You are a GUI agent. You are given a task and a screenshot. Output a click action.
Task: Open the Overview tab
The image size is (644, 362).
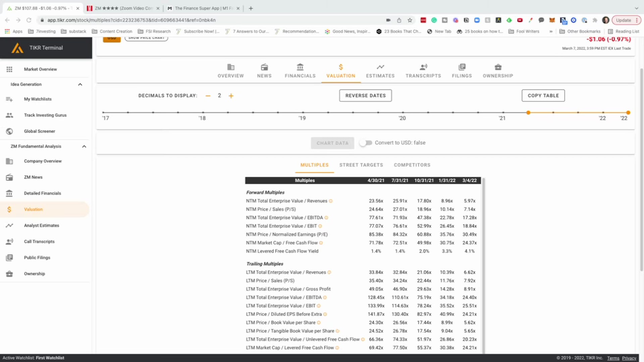[x=231, y=71]
